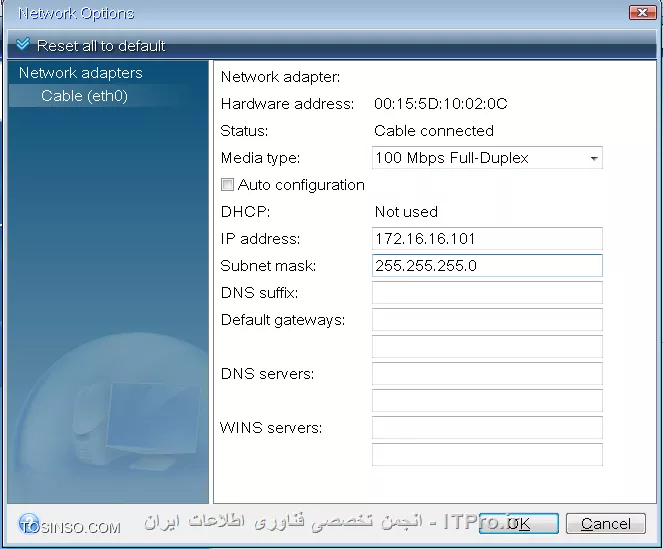Click the second DNS servers field
The height and width of the screenshot is (549, 663).
pos(487,401)
